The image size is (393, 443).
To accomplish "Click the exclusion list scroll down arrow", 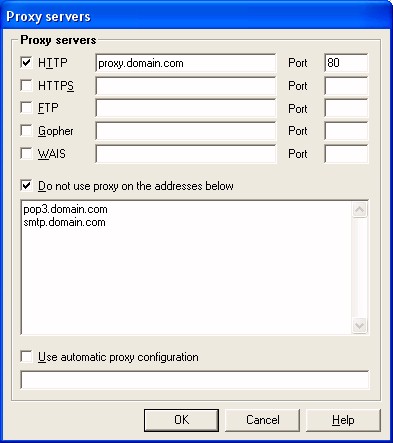I will (x=360, y=325).
